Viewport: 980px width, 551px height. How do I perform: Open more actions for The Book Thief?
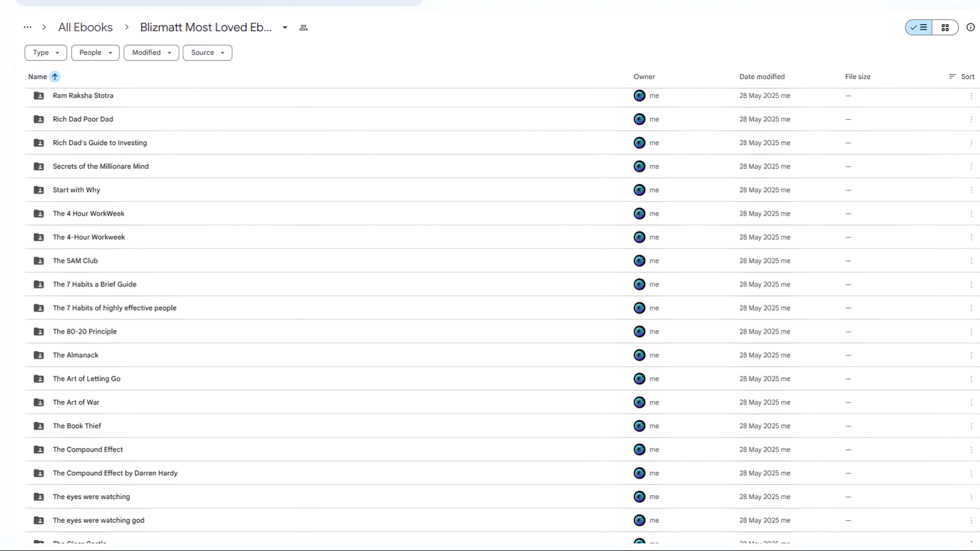(971, 426)
